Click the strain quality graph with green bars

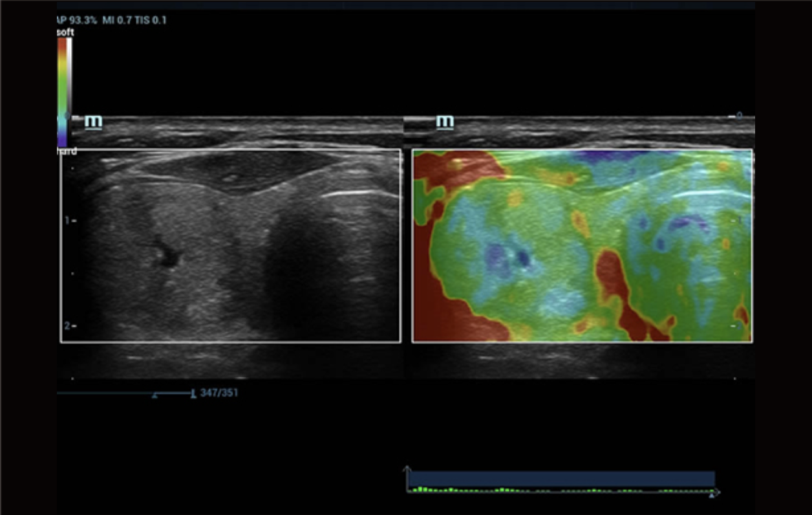point(561,481)
